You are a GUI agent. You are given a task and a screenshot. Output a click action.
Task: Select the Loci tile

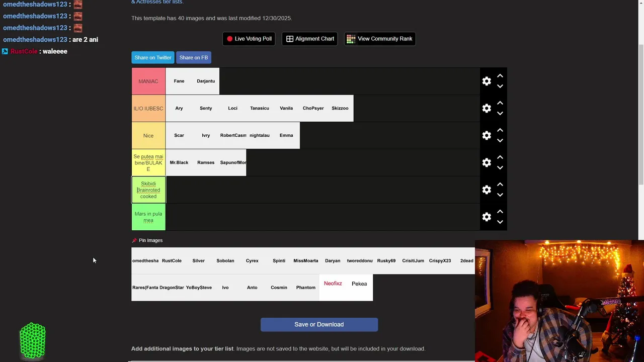point(232,108)
